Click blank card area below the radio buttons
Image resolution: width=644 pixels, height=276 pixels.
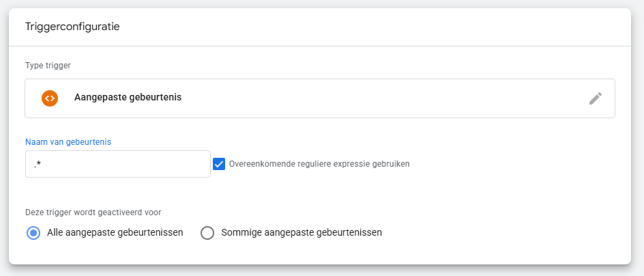[x=321, y=253]
